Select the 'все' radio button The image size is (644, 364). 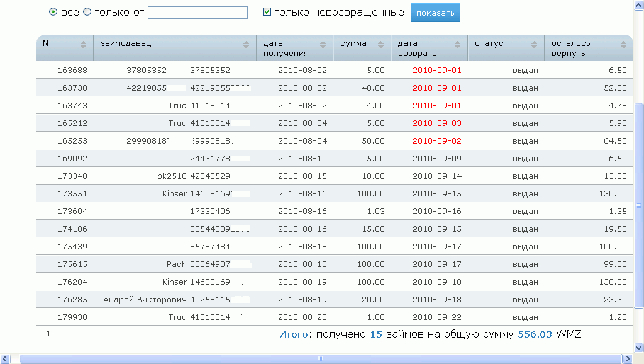tap(53, 12)
